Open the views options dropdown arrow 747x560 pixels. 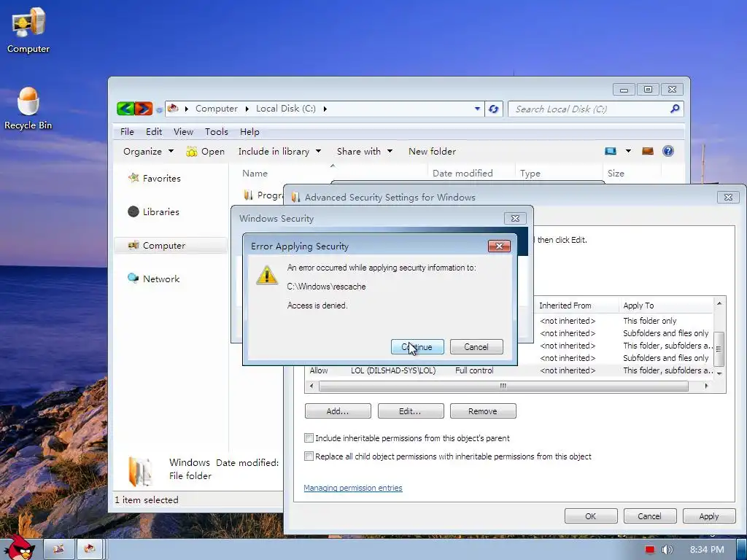tap(628, 152)
